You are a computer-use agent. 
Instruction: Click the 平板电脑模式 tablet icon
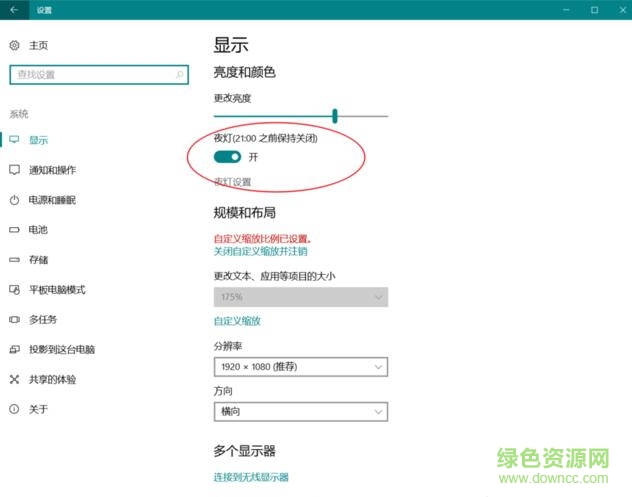click(x=15, y=289)
